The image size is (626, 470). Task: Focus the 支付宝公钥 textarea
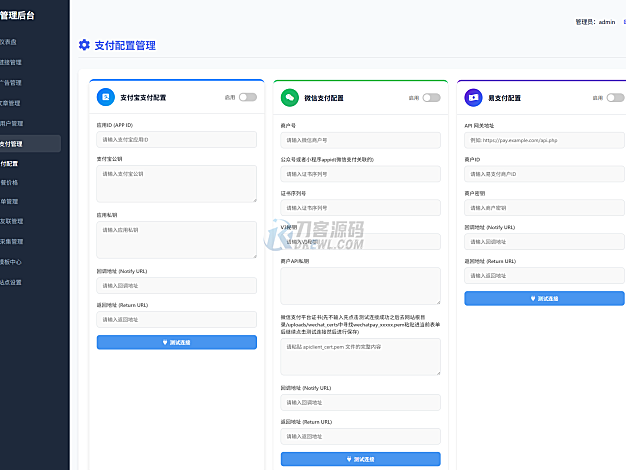point(177,184)
